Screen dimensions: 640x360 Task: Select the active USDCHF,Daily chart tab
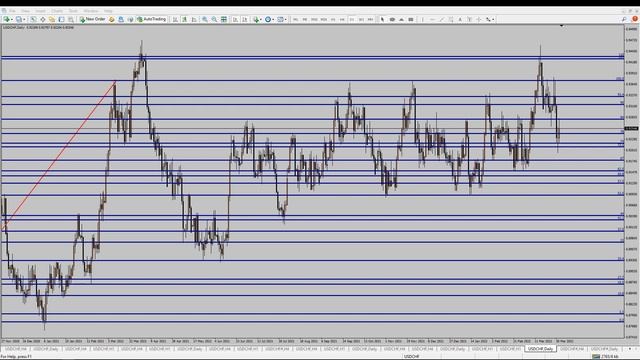(540, 349)
